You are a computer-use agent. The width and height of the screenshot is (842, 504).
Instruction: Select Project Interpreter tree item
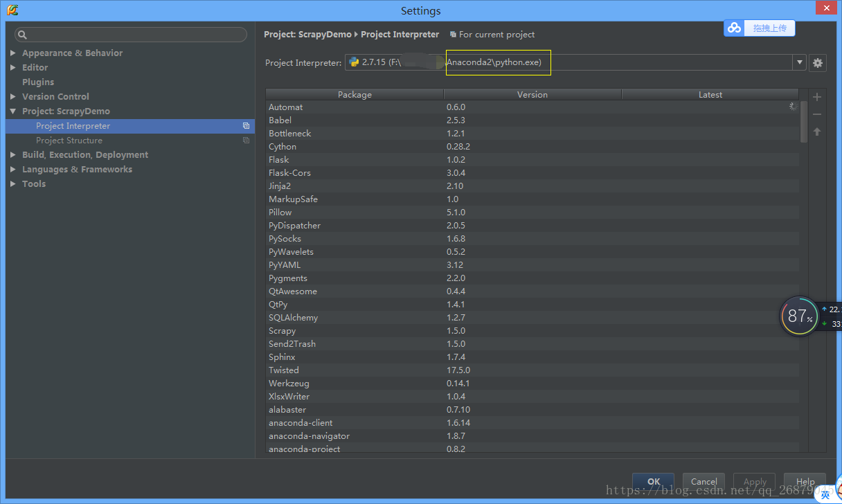[x=130, y=126]
